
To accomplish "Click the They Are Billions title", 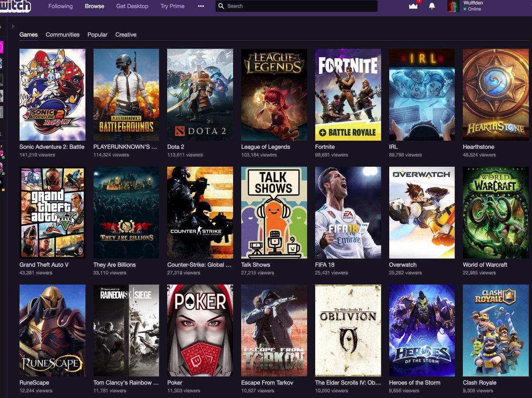I will 114,265.
